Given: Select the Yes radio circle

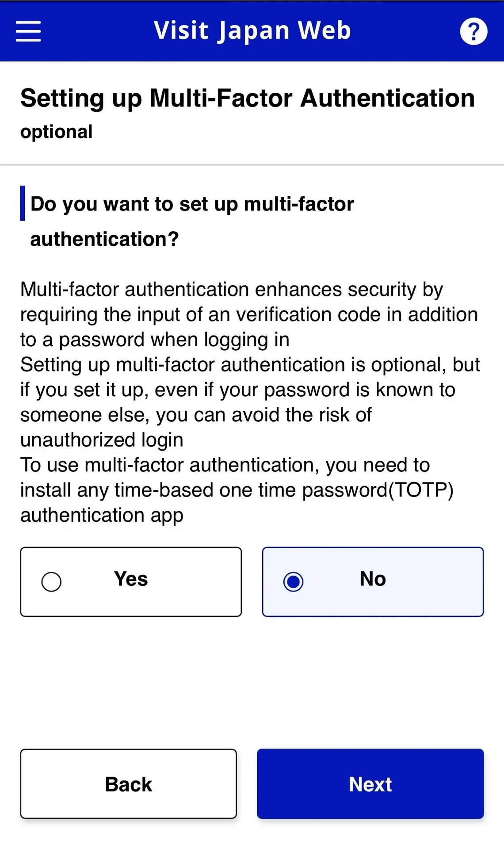Looking at the screenshot, I should (x=51, y=581).
